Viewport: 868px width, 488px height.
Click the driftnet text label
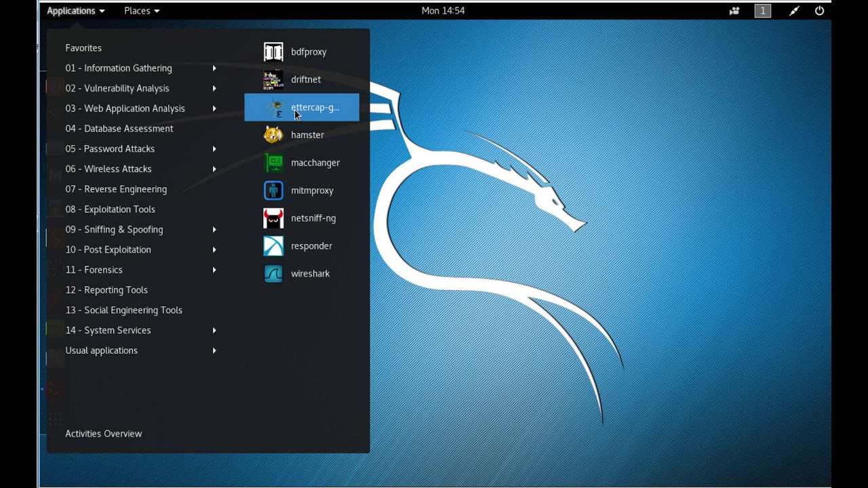point(306,79)
